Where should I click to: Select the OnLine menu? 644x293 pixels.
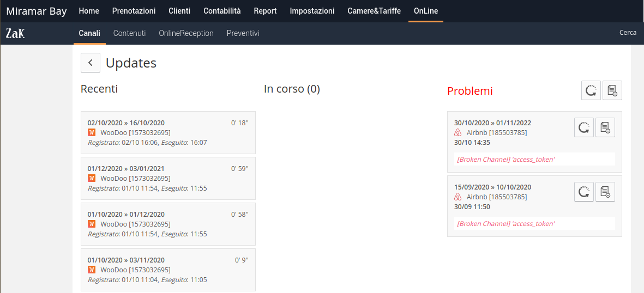(x=426, y=11)
